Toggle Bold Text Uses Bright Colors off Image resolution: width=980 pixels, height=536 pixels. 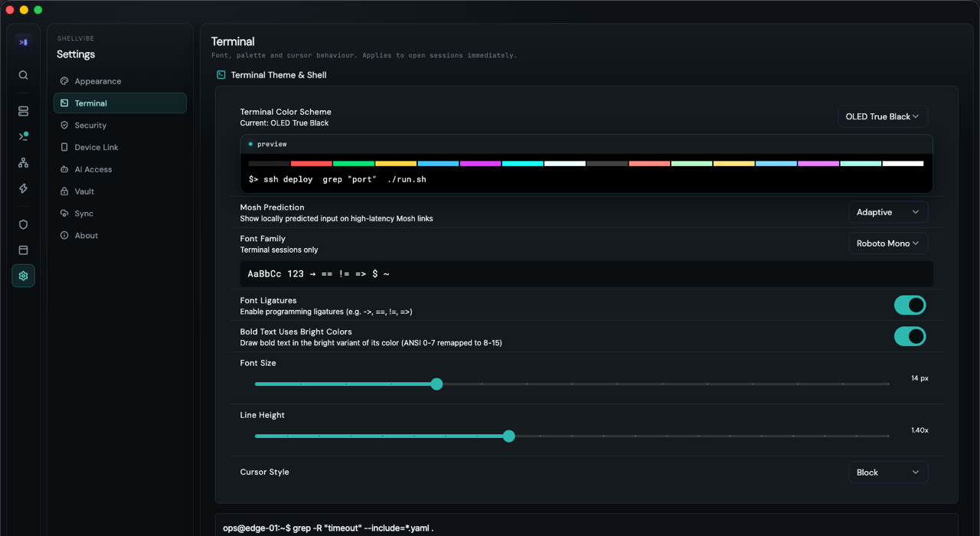910,336
